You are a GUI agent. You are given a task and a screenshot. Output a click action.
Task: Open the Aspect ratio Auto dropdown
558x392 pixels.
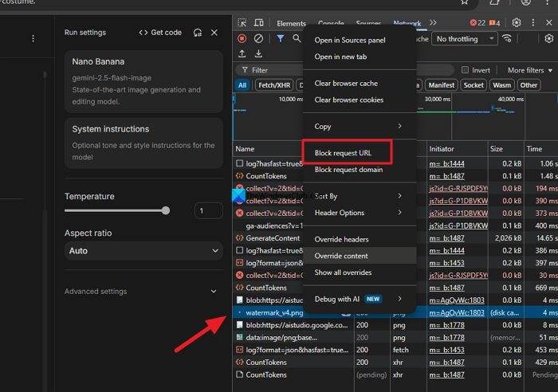click(143, 251)
